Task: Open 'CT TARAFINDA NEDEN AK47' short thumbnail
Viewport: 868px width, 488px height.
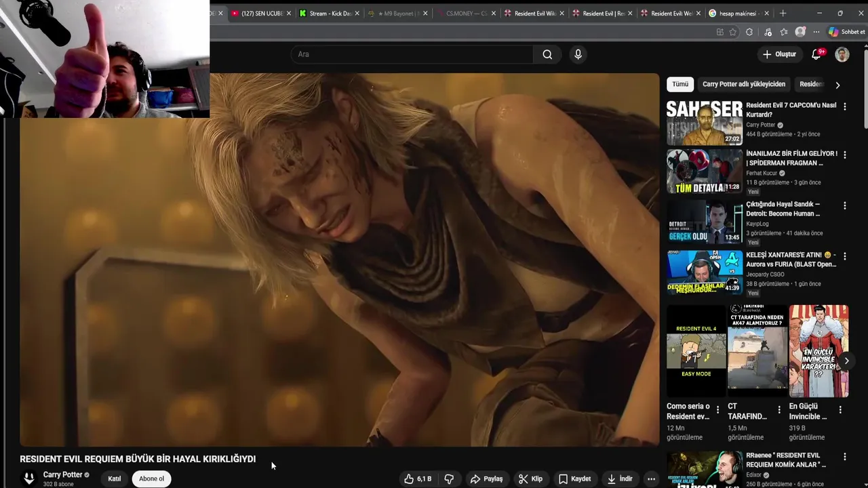Action: coord(757,350)
